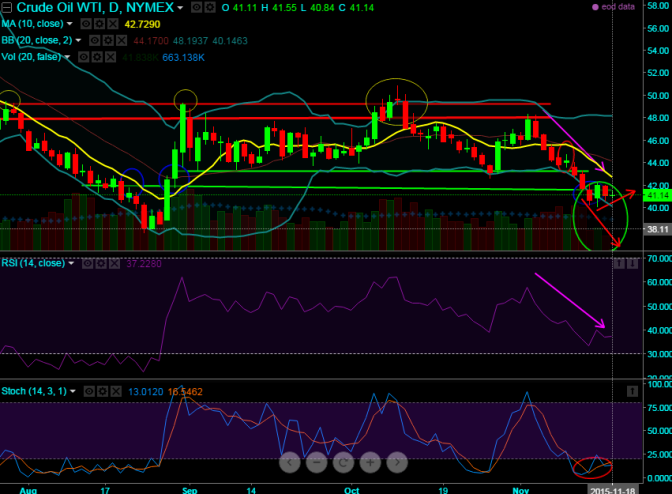Click the RSI value 37.2280

pos(144,263)
